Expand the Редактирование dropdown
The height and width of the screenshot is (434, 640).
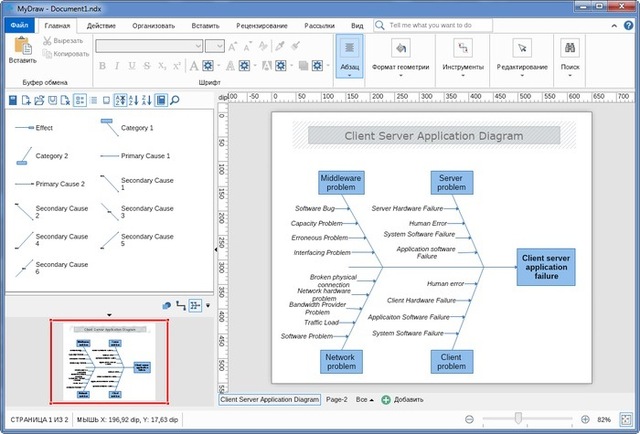coord(521,76)
